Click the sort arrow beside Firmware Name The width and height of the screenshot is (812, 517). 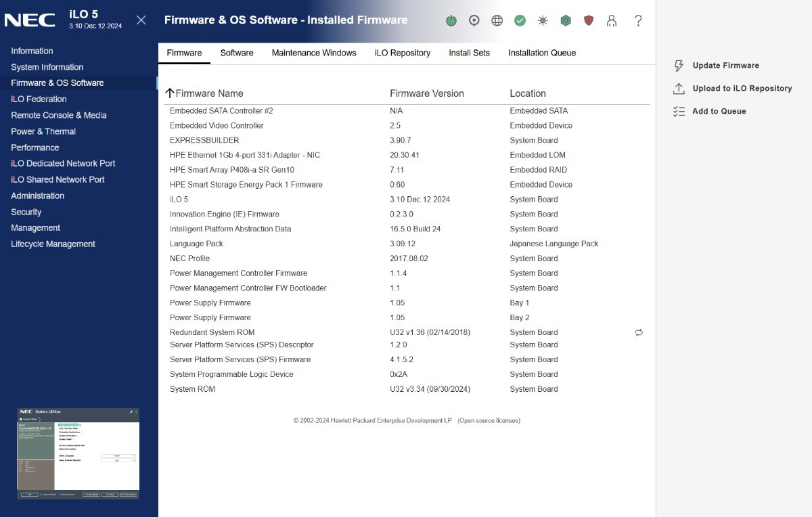pyautogui.click(x=170, y=93)
